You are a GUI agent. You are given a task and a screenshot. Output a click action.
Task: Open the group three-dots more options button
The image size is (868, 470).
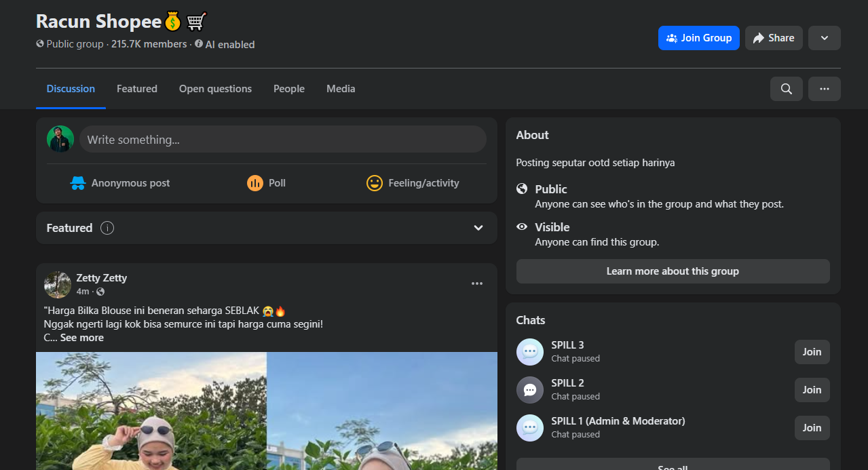824,89
